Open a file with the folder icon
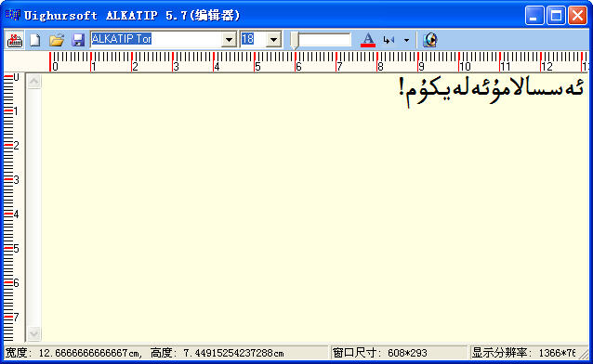593x364 pixels. click(x=57, y=40)
